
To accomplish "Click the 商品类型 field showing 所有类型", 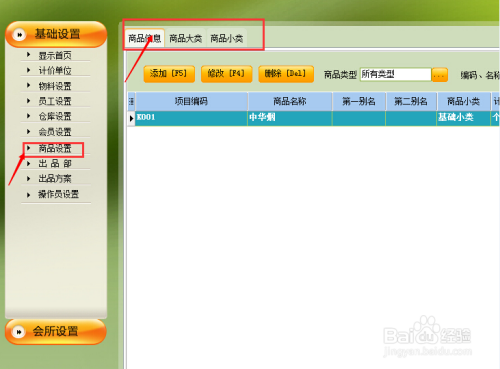I will (x=396, y=74).
